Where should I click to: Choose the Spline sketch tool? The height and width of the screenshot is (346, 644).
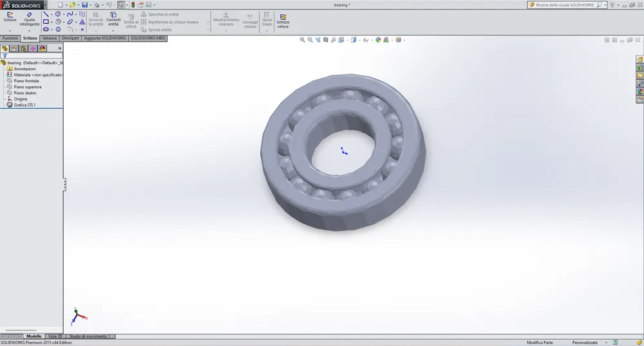(x=70, y=14)
